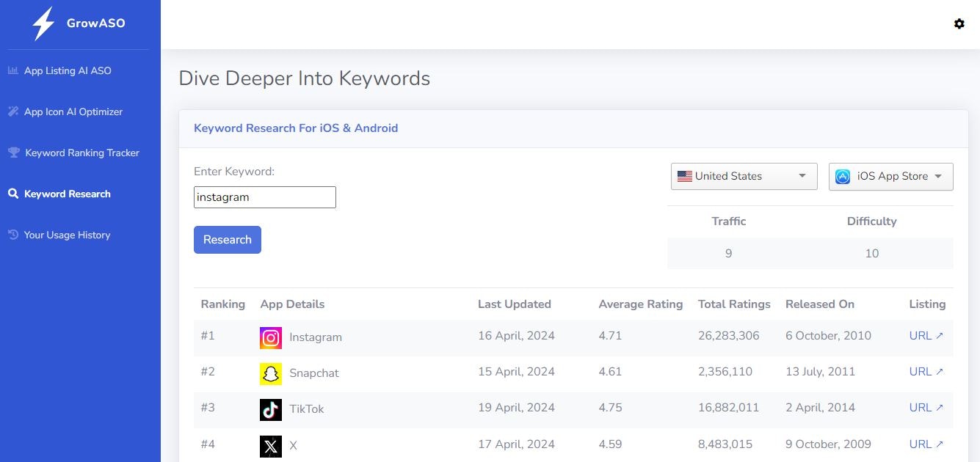
Task: Click the 4.75 average rating cell
Action: (610, 407)
